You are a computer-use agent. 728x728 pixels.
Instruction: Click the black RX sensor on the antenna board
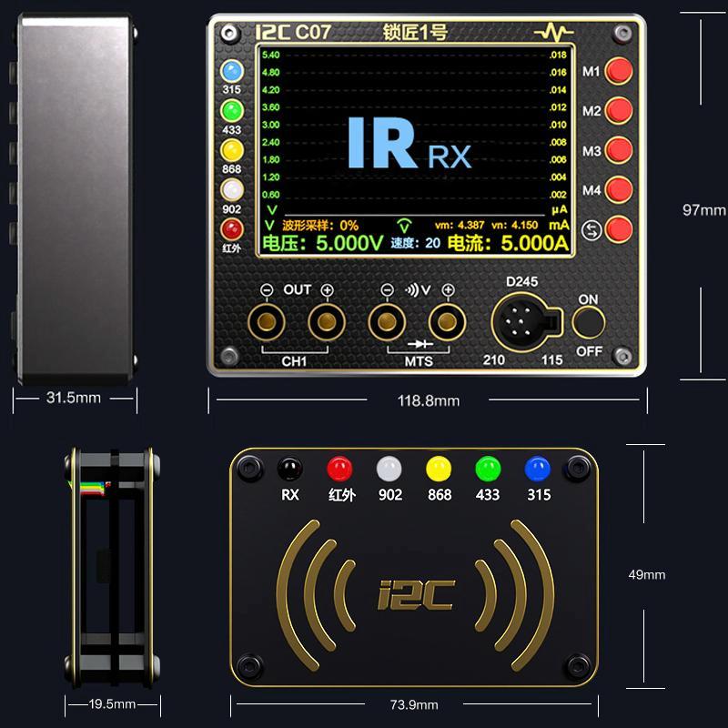(x=290, y=469)
